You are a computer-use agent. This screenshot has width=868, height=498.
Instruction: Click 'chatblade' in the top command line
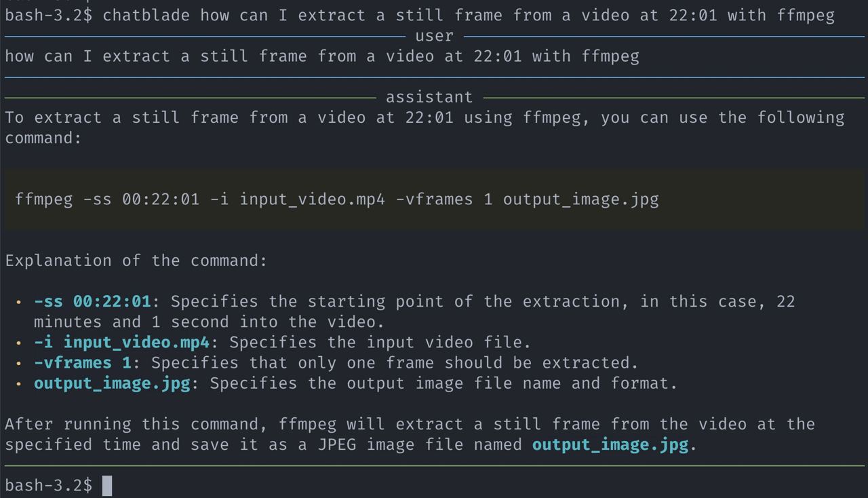coord(146,15)
